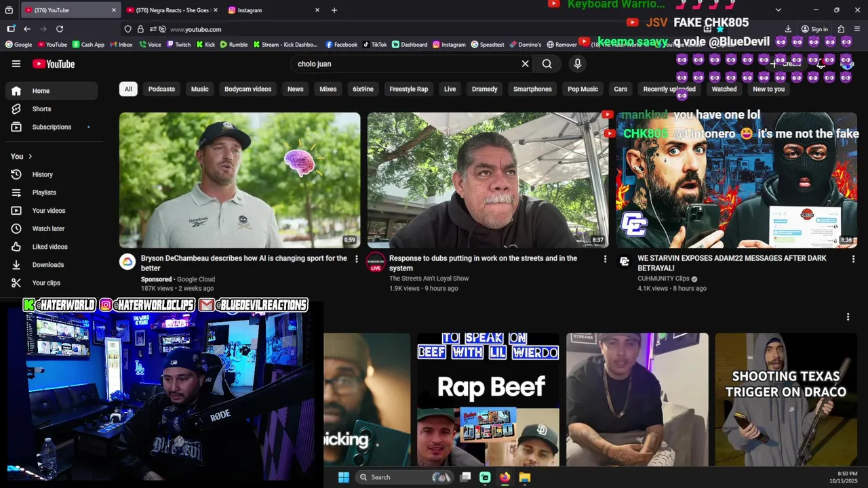The width and height of the screenshot is (868, 488).
Task: Select the Bodycam videos filter chip
Action: (x=248, y=89)
